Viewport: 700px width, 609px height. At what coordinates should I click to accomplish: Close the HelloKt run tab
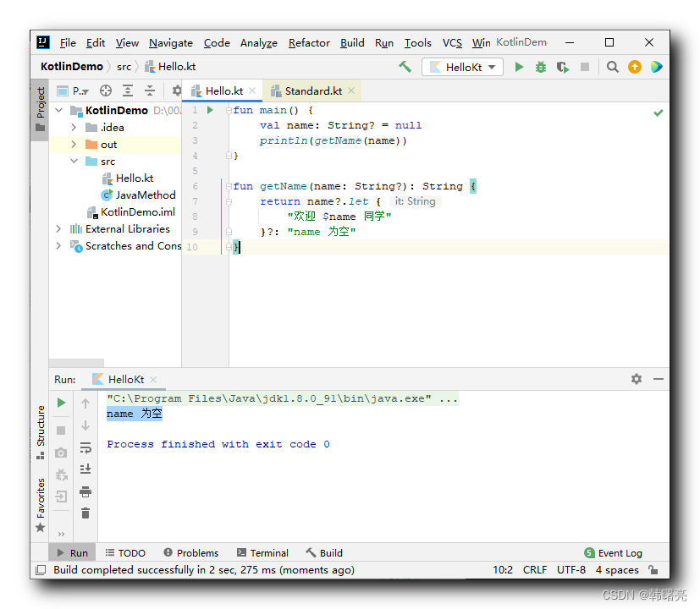point(153,380)
